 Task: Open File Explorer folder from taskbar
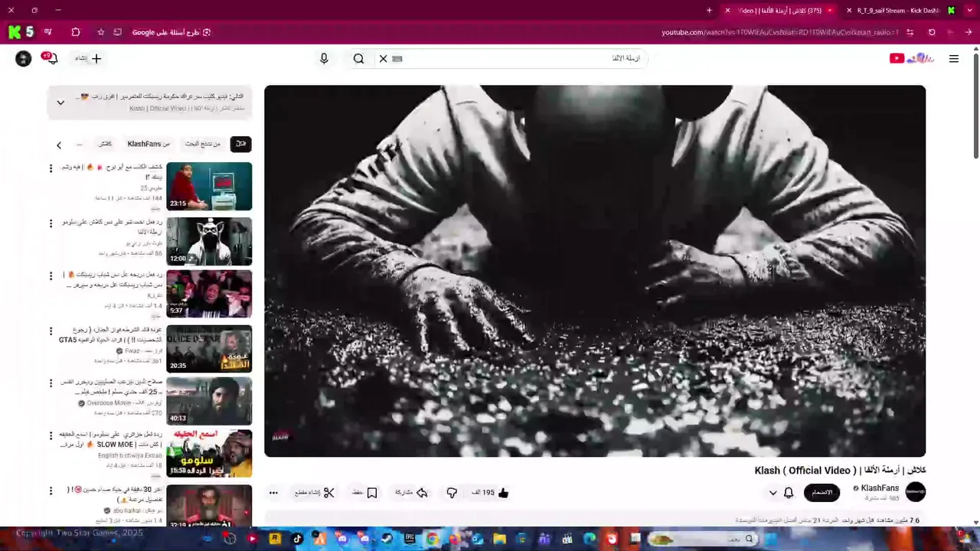point(500,539)
